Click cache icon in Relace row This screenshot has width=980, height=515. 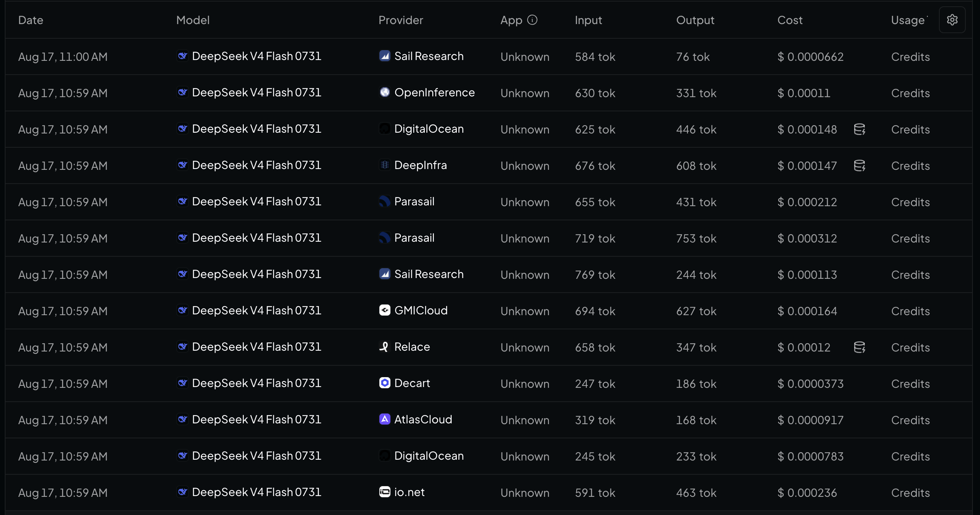tap(859, 347)
